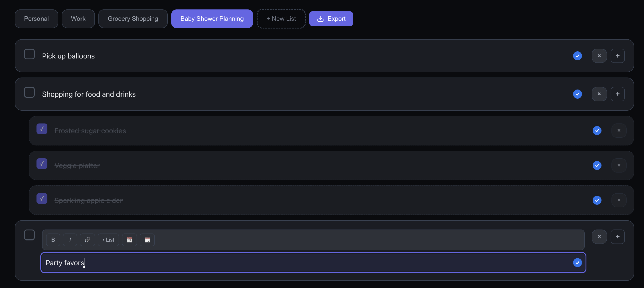Click plus icon on the Pick up balloons row
The height and width of the screenshot is (288, 644).
pos(618,56)
